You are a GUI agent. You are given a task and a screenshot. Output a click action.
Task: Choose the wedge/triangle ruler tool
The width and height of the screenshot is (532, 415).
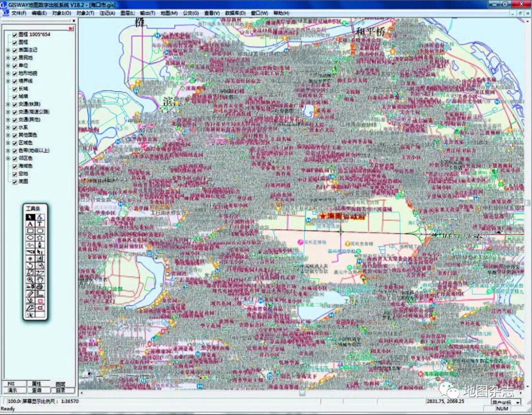[31, 252]
